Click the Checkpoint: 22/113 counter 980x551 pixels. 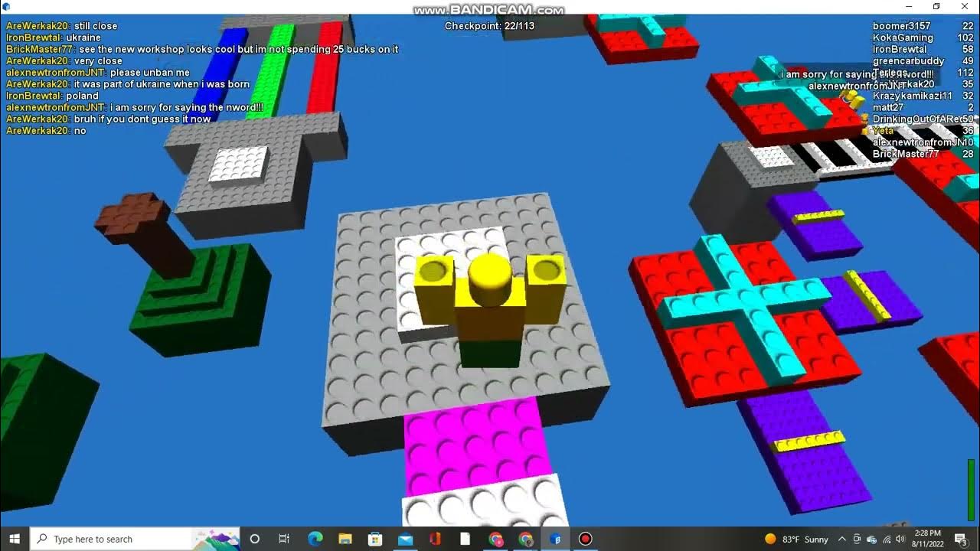(x=489, y=26)
